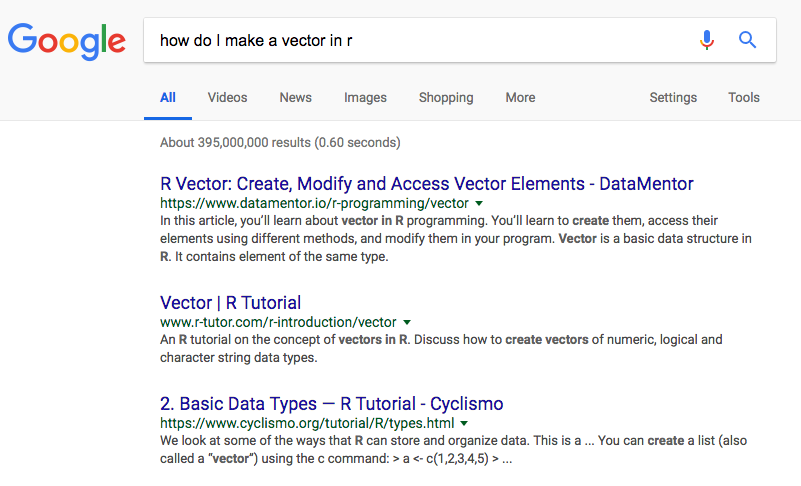Switch to the Shopping tab
This screenshot has width=801, height=486.
[x=446, y=97]
